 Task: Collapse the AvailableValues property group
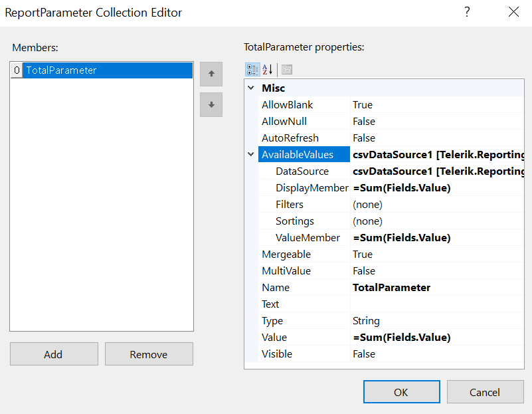(251, 155)
